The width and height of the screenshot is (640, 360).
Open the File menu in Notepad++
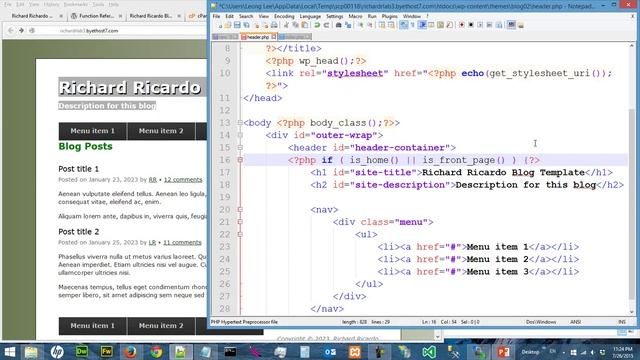point(216,16)
